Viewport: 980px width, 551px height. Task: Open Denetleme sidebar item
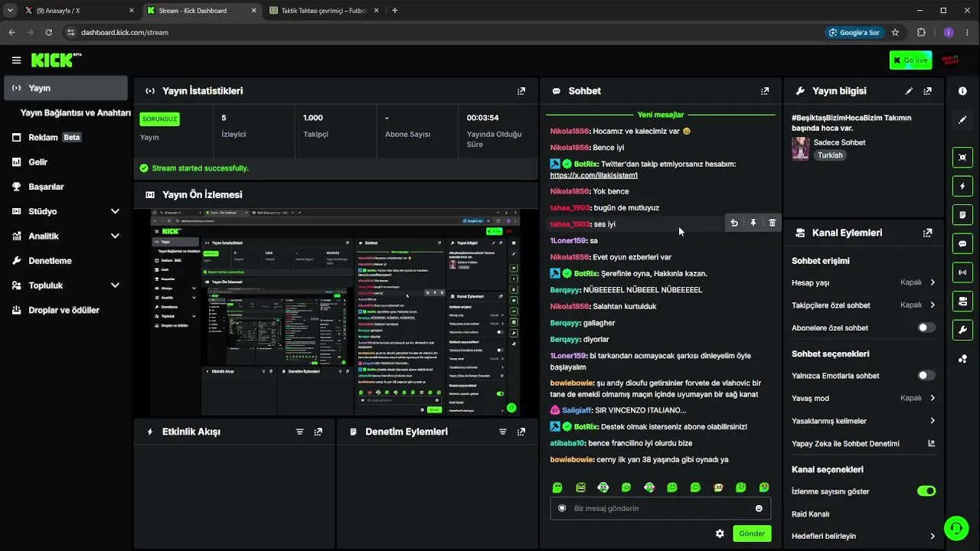[67, 261]
